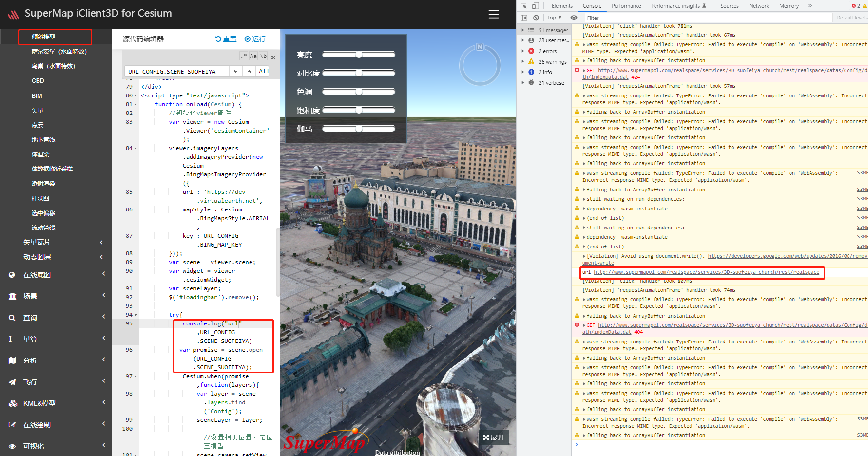The width and height of the screenshot is (868, 456).
Task: Toggle case-sensitive search option Aa
Action: coord(253,57)
